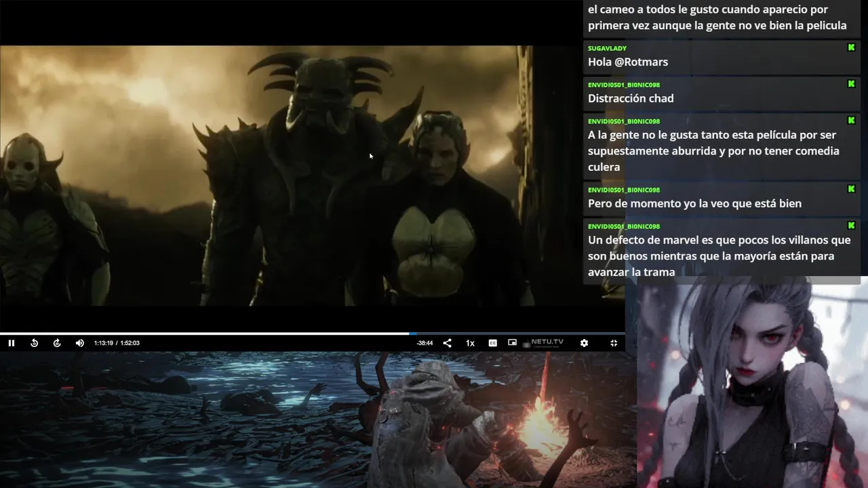868x488 pixels.
Task: Click the 1:13:19 / 1:52:03 time display
Action: point(117,343)
